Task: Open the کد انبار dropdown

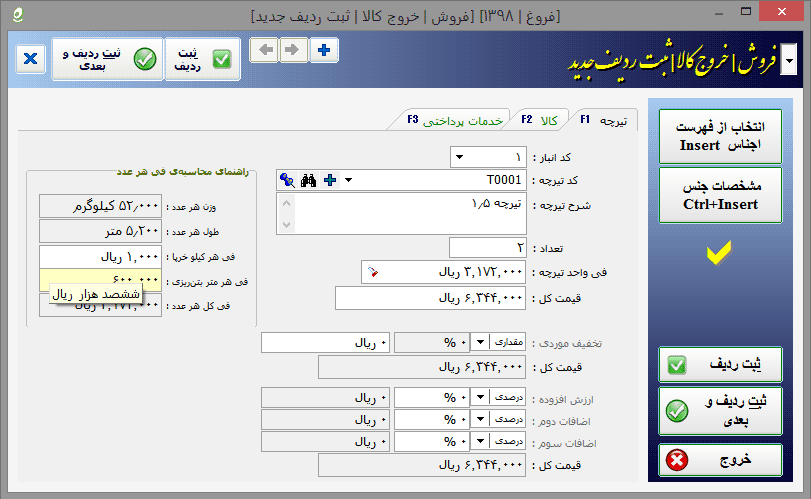Action: (x=459, y=157)
